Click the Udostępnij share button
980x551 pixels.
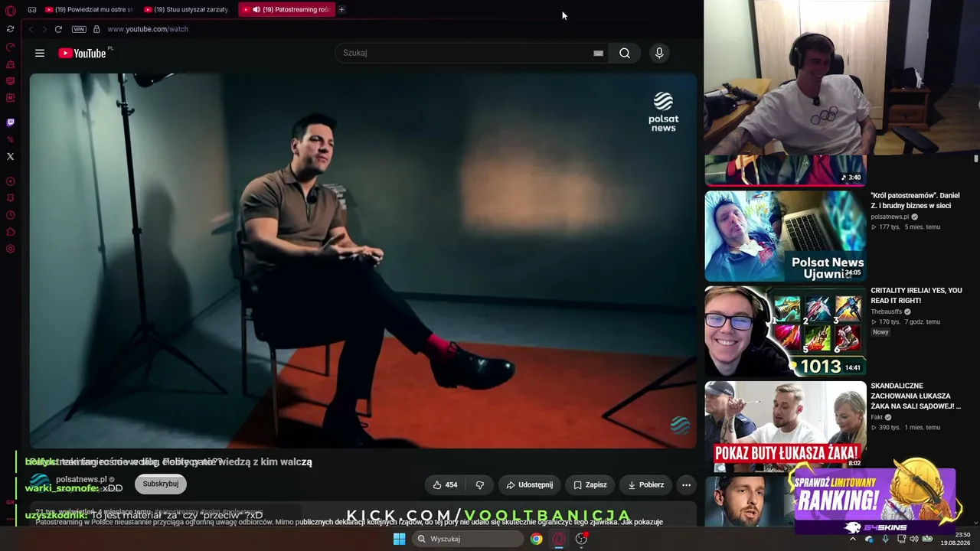tap(529, 484)
